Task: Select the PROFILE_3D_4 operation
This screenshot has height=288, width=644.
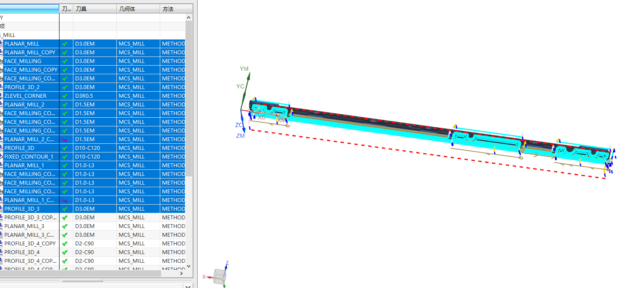Action: 22,252
